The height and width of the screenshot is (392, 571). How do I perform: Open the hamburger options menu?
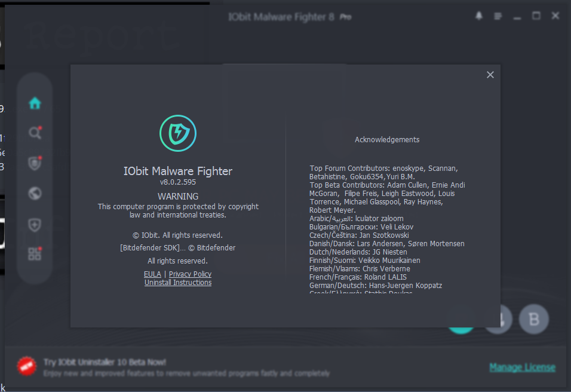[498, 16]
